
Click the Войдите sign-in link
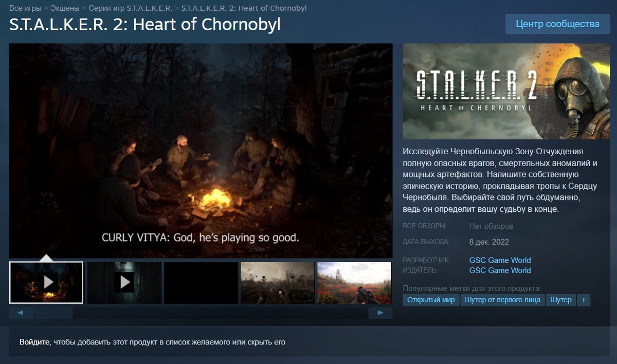pyautogui.click(x=34, y=342)
